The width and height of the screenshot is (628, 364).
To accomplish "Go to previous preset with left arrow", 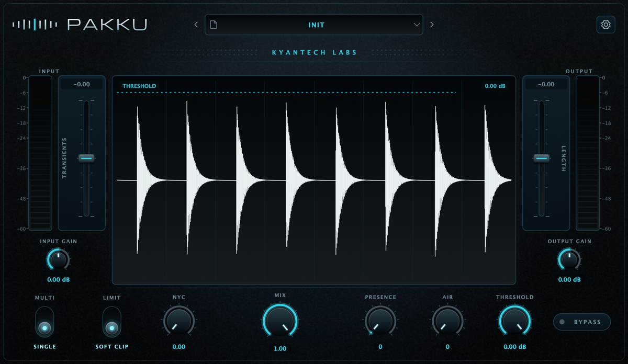I will tap(196, 25).
